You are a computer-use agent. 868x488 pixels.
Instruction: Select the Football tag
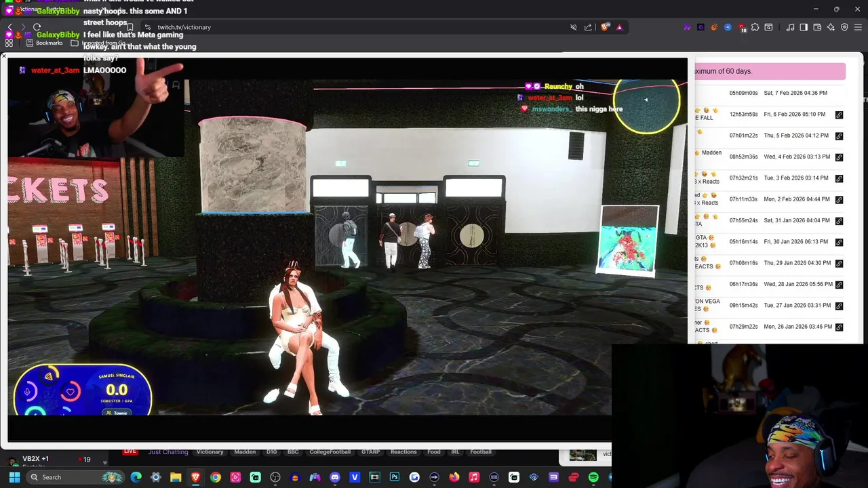coord(481,452)
